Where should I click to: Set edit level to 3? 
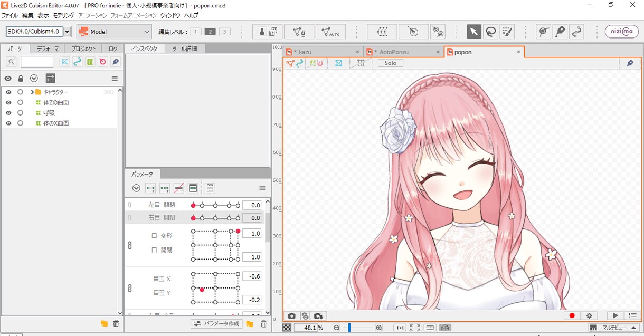pos(225,32)
